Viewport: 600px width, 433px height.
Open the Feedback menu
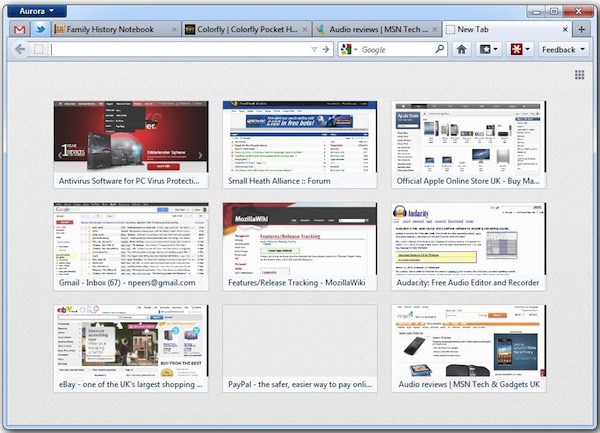pyautogui.click(x=563, y=49)
